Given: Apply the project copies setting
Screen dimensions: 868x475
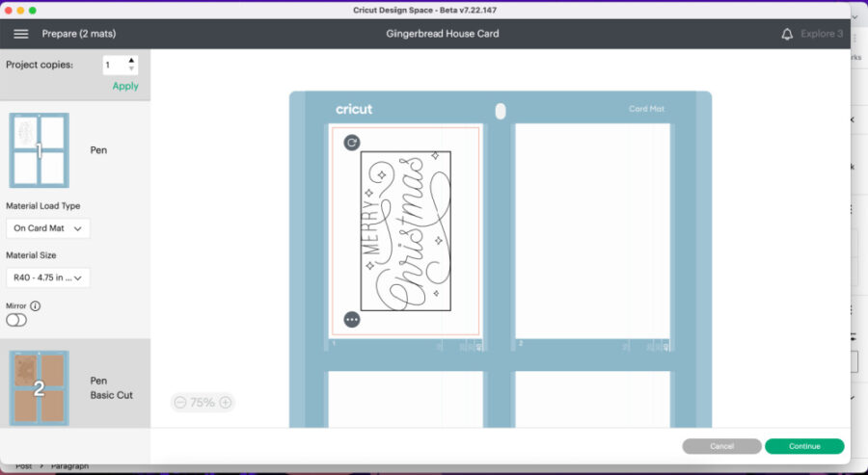Looking at the screenshot, I should pyautogui.click(x=125, y=86).
